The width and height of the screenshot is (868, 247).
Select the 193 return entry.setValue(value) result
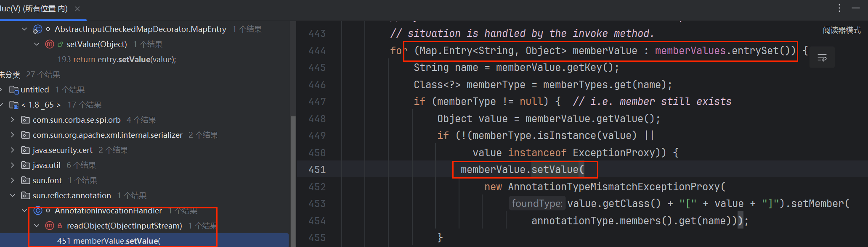(x=117, y=60)
